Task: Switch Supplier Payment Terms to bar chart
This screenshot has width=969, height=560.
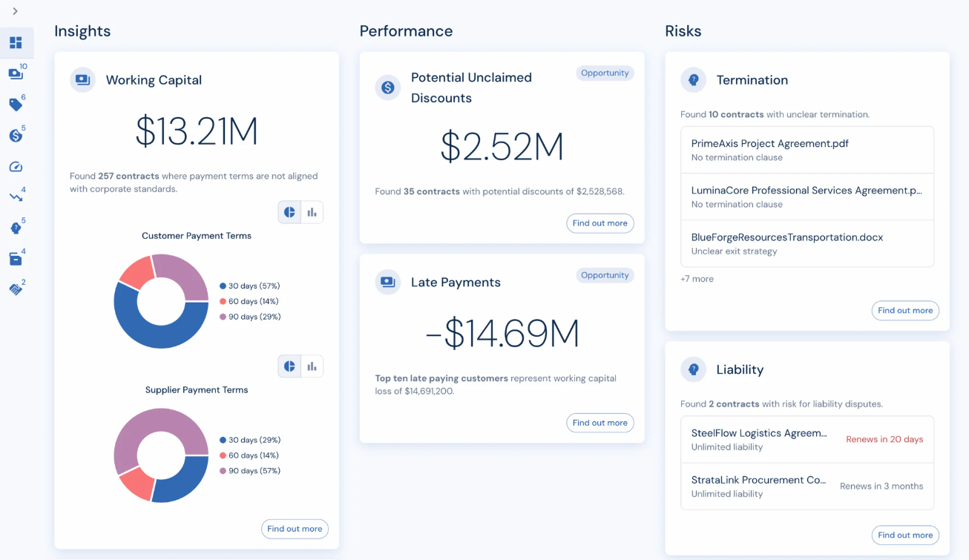Action: (312, 366)
